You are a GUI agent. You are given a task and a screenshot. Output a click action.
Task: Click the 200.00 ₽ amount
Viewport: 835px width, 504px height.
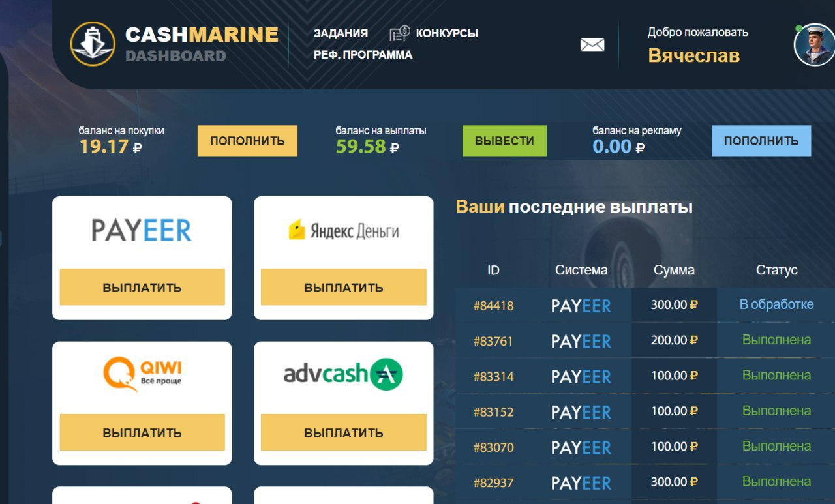pyautogui.click(x=675, y=340)
